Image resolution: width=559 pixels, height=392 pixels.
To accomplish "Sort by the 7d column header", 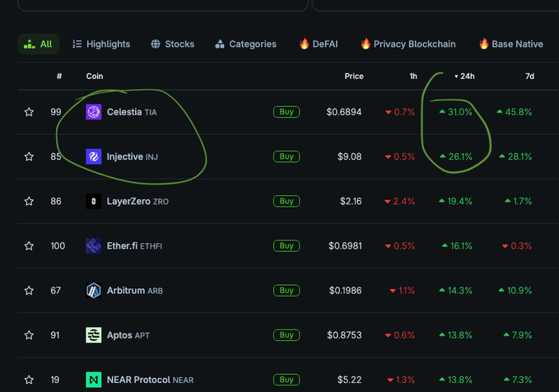I will click(529, 77).
